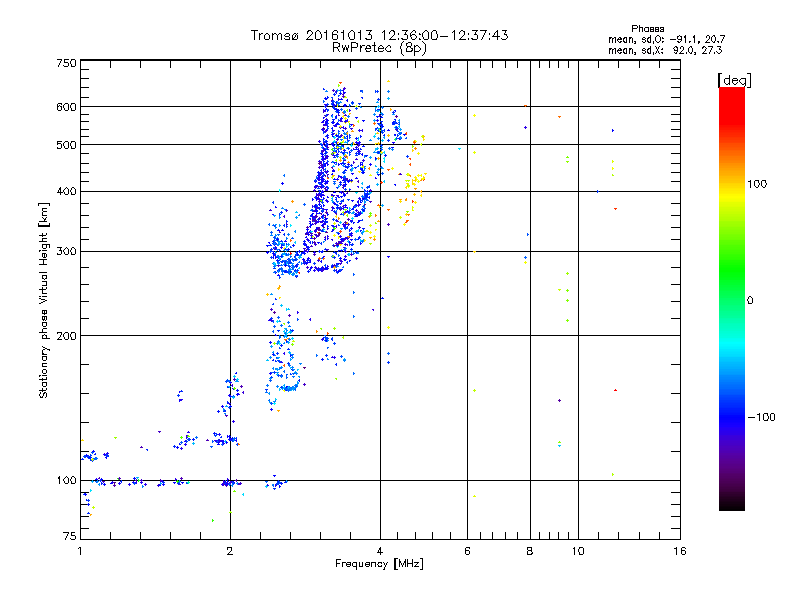
Task: Click the y-axis tick label '600'
Action: tap(66, 107)
